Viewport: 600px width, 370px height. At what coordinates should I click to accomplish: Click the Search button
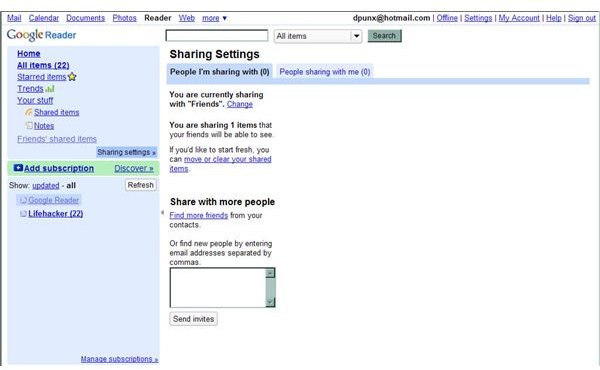(x=384, y=36)
